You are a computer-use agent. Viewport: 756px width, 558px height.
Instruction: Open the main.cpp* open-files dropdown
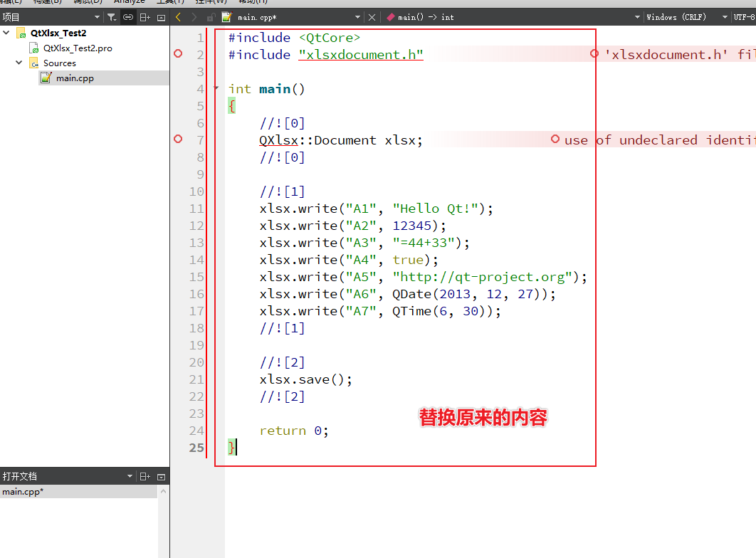[358, 17]
